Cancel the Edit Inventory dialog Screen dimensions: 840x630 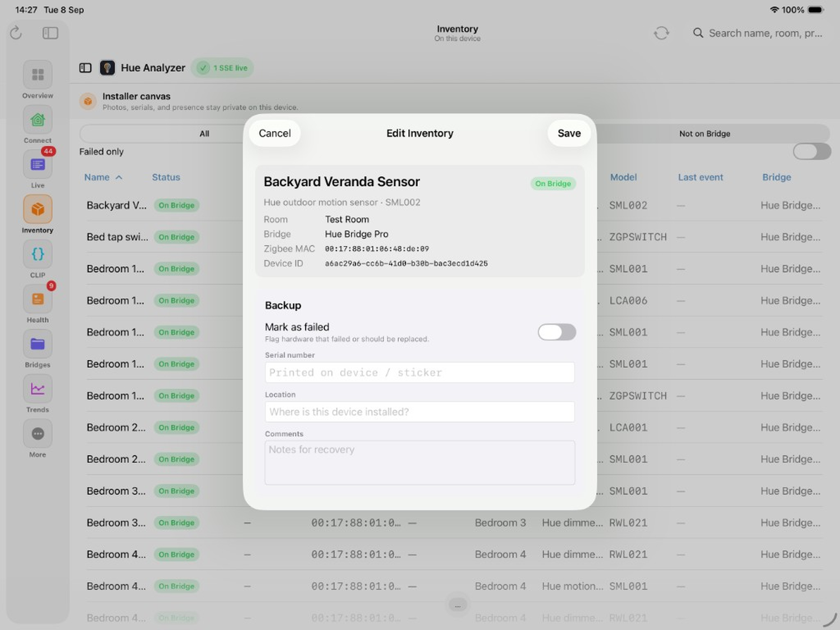point(275,133)
